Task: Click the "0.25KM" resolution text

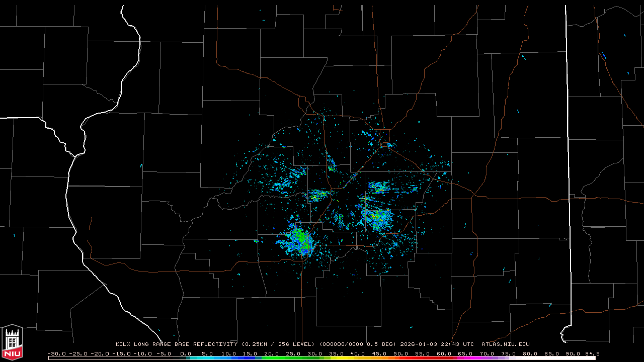Action: pyautogui.click(x=256, y=344)
